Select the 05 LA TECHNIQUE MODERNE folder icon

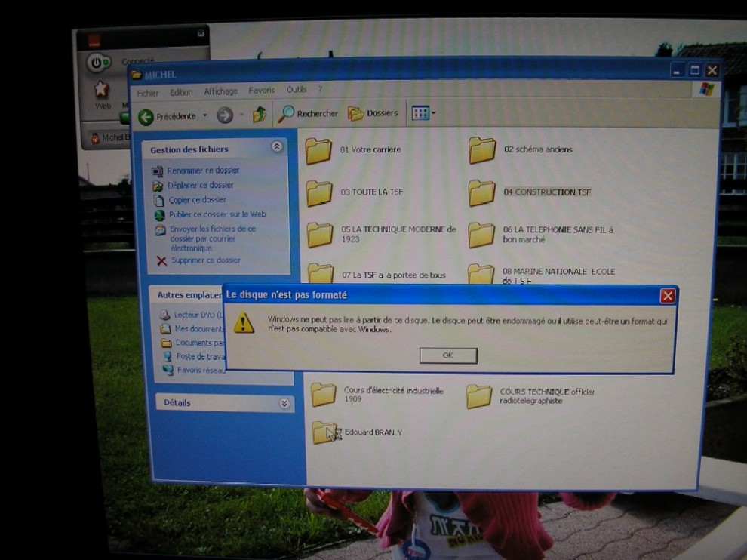coord(320,235)
